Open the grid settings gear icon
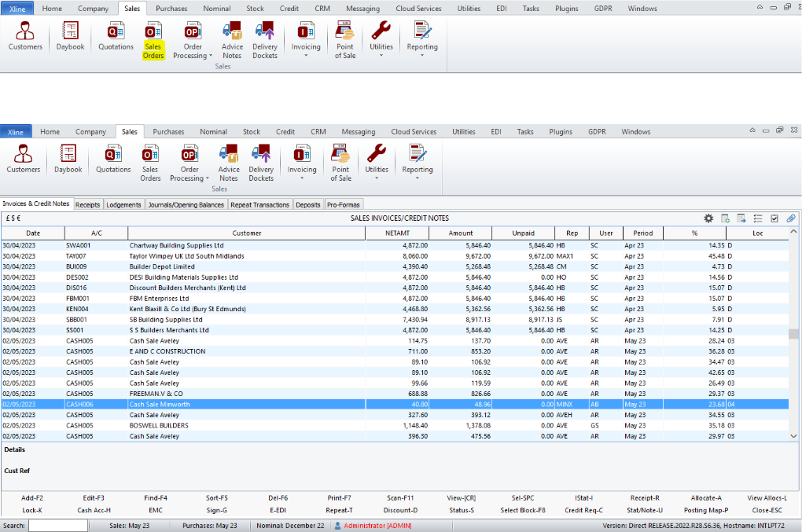 pyautogui.click(x=708, y=218)
